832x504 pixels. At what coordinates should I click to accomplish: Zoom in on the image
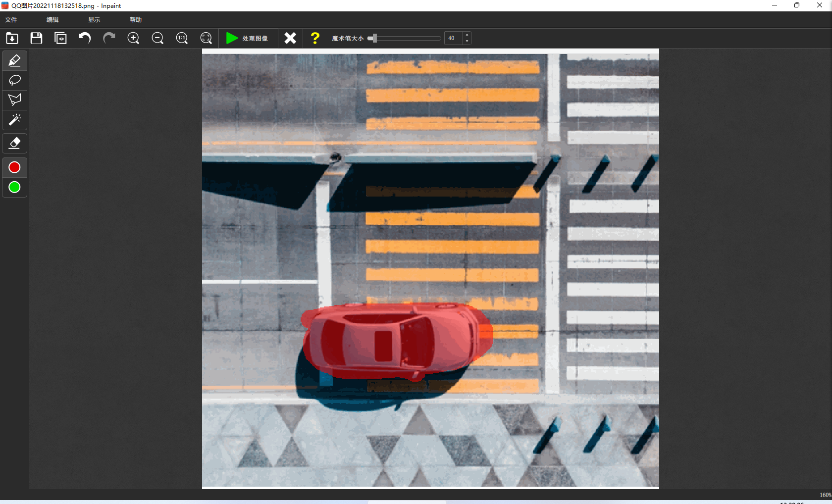133,38
